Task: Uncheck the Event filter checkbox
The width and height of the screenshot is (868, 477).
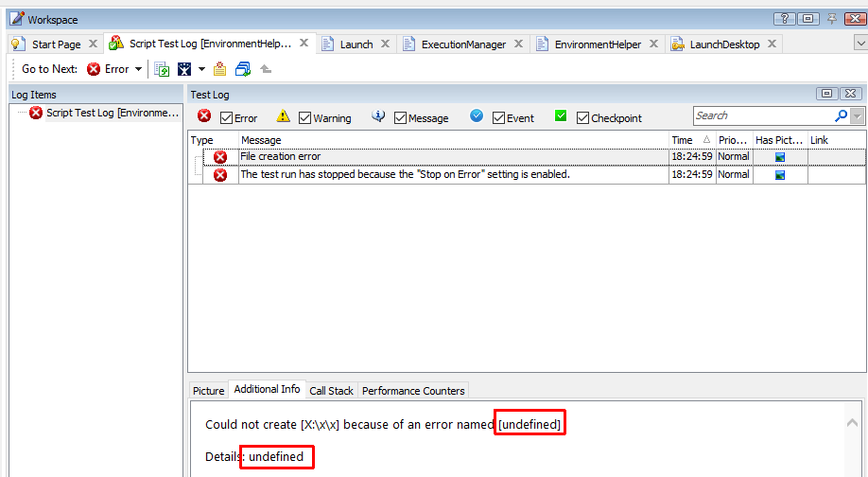Action: tap(498, 118)
